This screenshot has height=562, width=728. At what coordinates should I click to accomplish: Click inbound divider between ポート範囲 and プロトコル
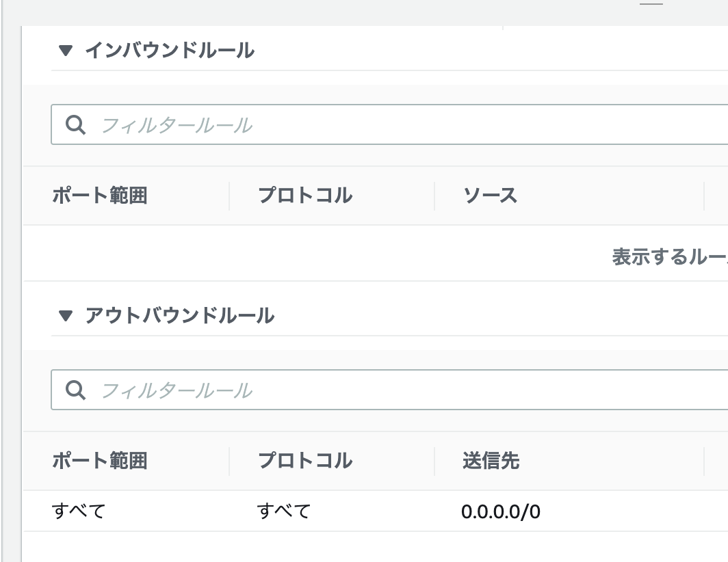click(229, 196)
